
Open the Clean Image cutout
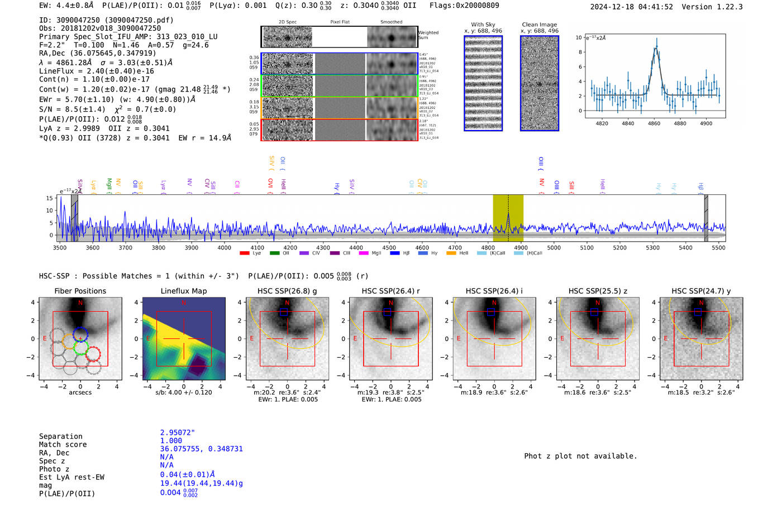coord(540,83)
